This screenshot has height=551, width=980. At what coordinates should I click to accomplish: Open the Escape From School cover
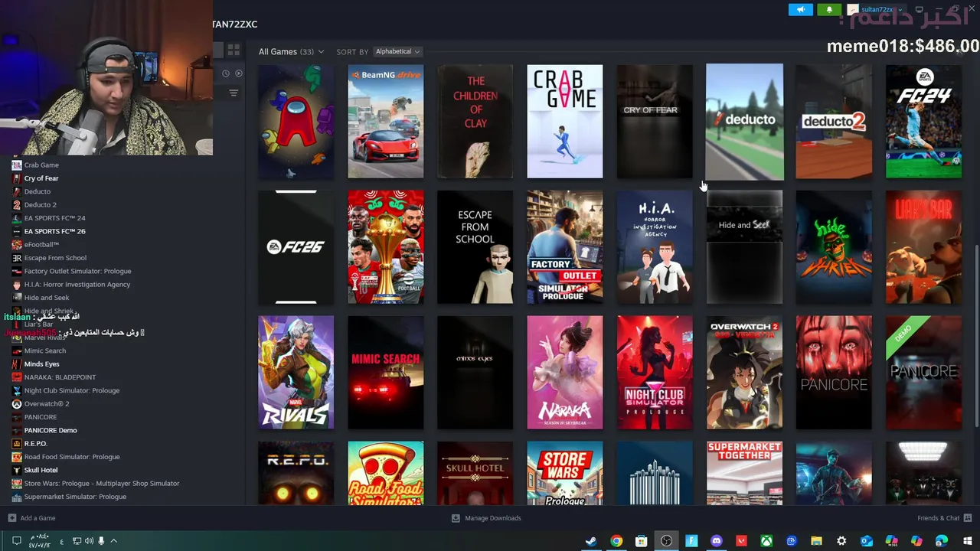475,246
